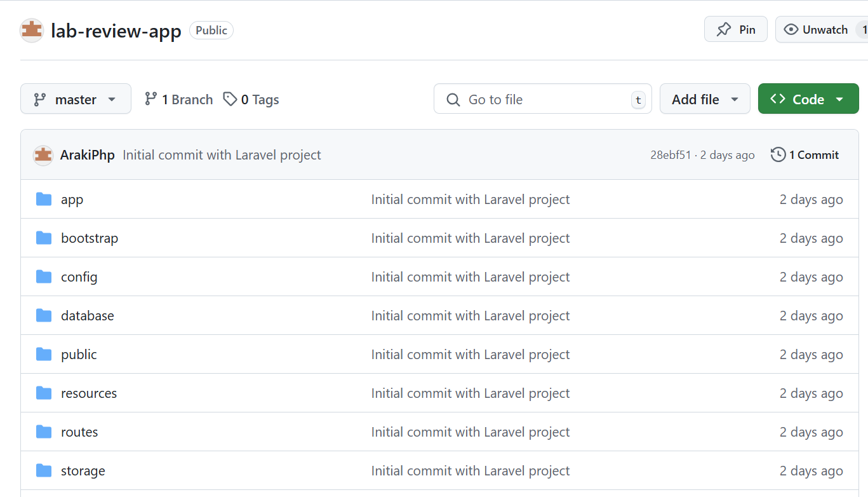
Task: Open the ArakiPhp author profile link
Action: [x=87, y=155]
